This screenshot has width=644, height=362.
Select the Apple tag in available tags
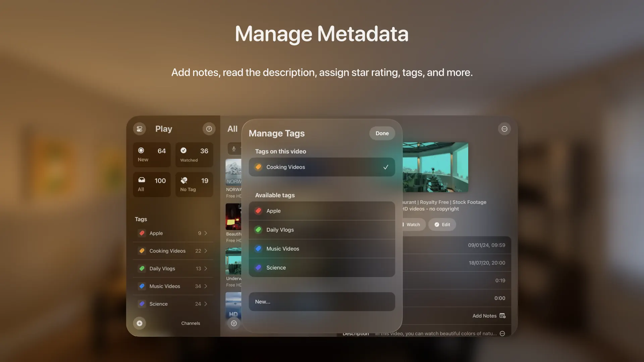coord(321,211)
